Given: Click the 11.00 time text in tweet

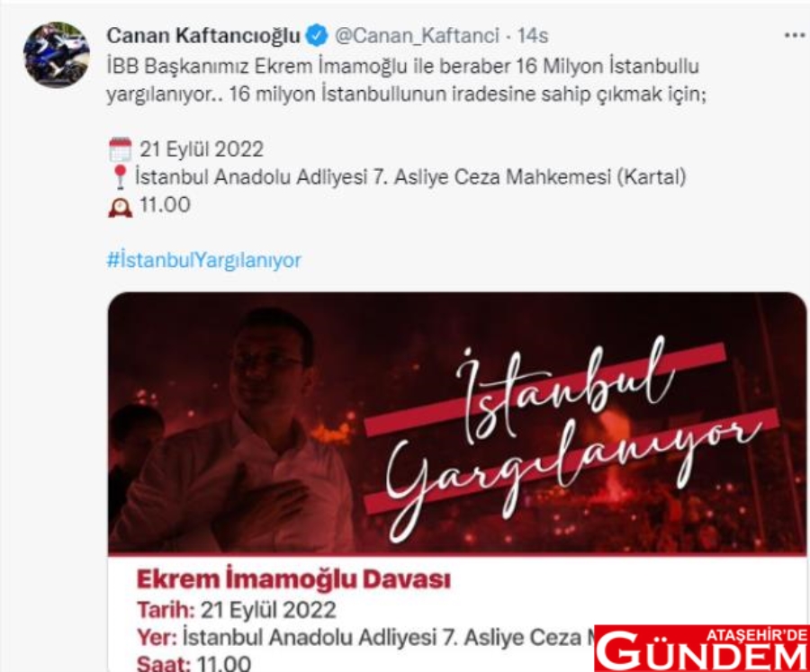Looking at the screenshot, I should point(165,205).
